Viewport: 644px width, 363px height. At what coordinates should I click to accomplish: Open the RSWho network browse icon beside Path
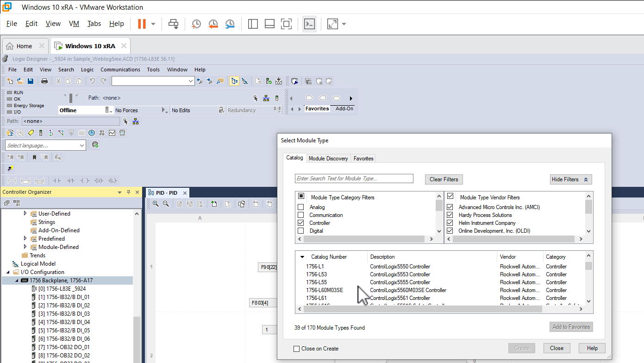[134, 121]
